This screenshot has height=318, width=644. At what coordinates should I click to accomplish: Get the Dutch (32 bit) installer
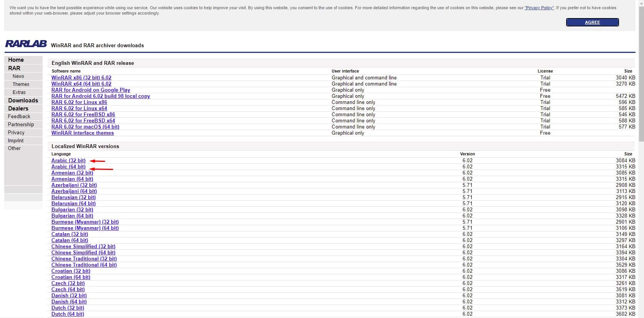point(68,308)
